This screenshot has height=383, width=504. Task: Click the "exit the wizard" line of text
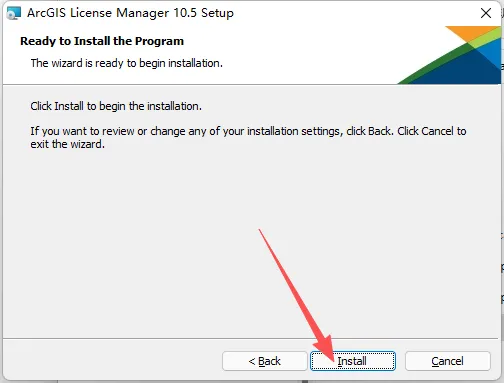(x=68, y=144)
